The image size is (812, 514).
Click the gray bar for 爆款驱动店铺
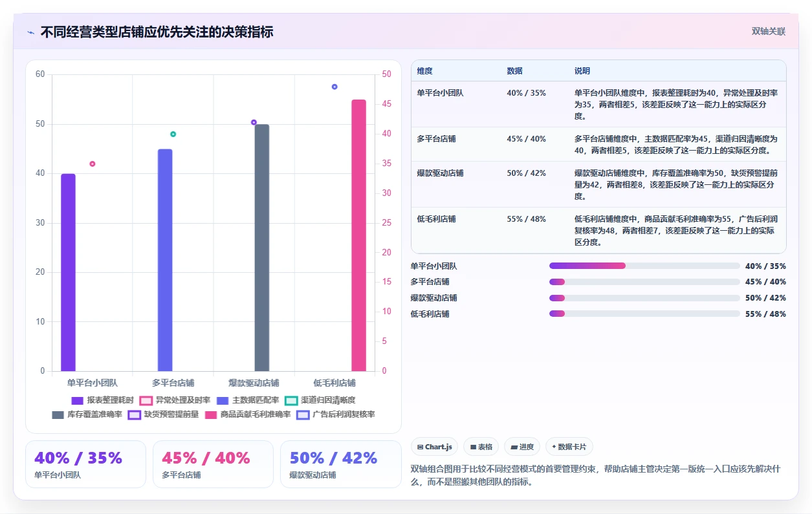262,248
